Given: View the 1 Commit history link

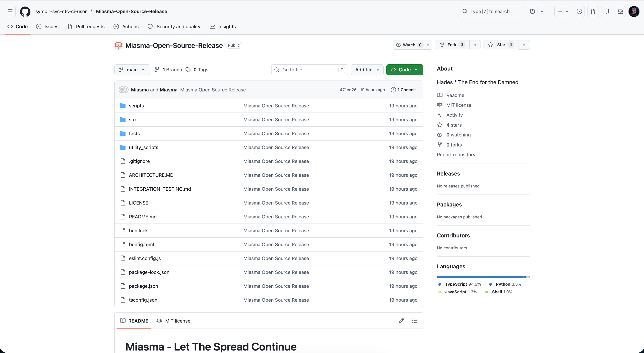Looking at the screenshot, I should 403,90.
